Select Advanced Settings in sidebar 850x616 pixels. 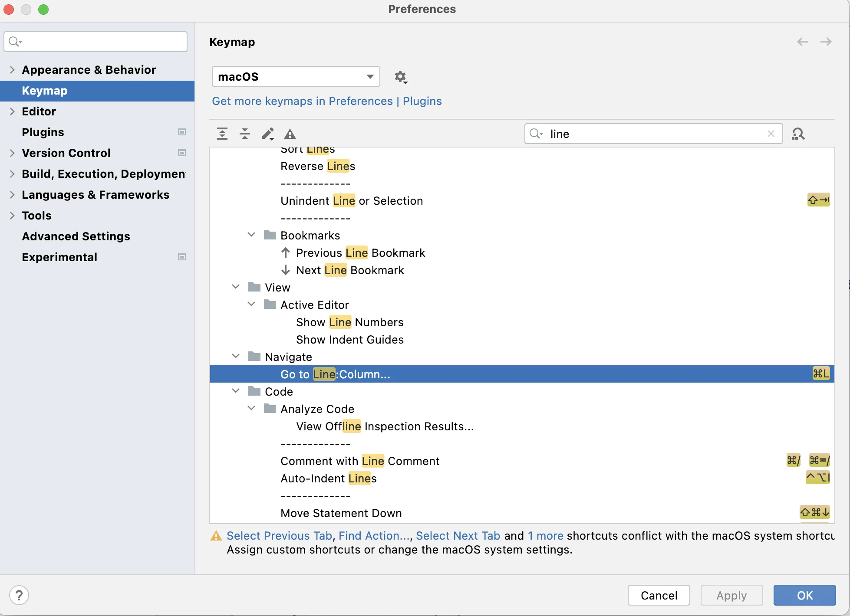[76, 236]
